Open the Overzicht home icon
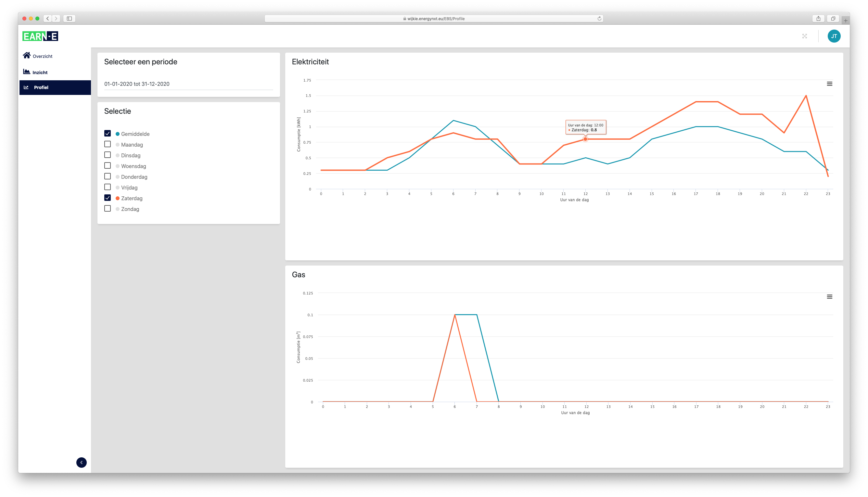 click(x=27, y=55)
